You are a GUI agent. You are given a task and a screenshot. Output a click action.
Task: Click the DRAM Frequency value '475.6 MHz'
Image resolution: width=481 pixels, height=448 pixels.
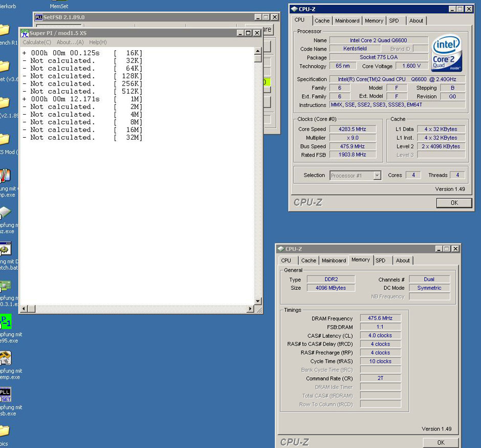[x=380, y=318]
